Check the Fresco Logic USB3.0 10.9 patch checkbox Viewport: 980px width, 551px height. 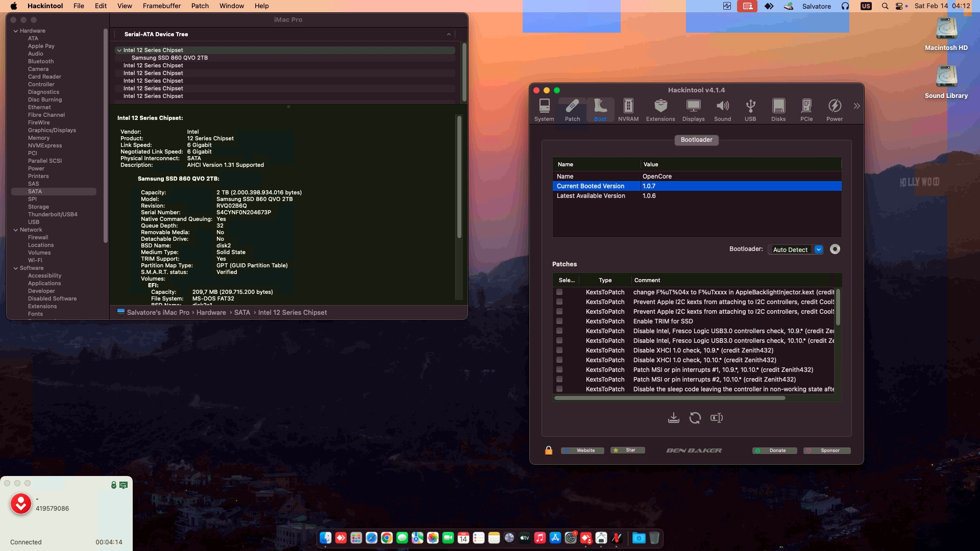click(559, 331)
